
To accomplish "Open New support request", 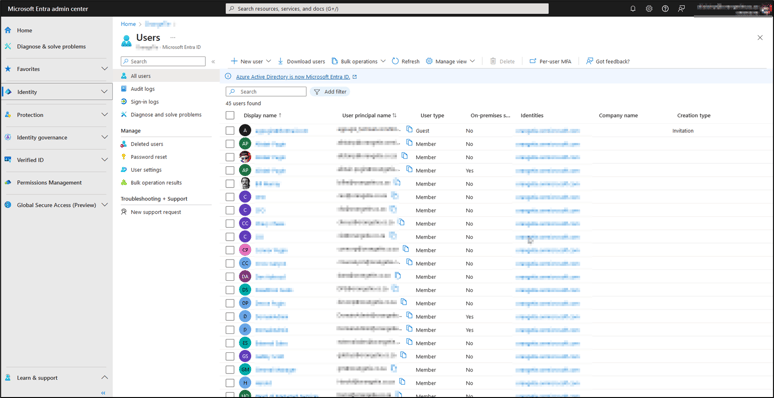I will click(155, 212).
